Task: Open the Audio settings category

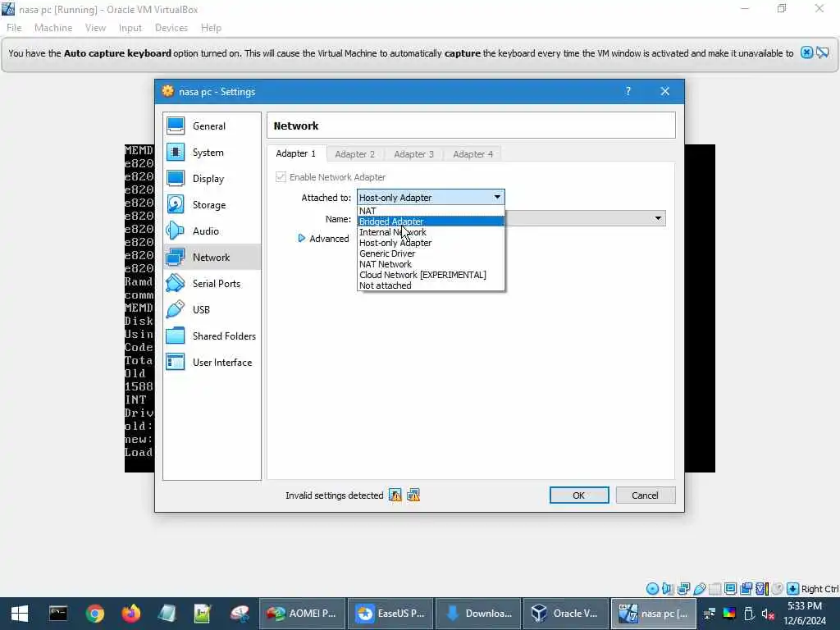Action: point(212,231)
